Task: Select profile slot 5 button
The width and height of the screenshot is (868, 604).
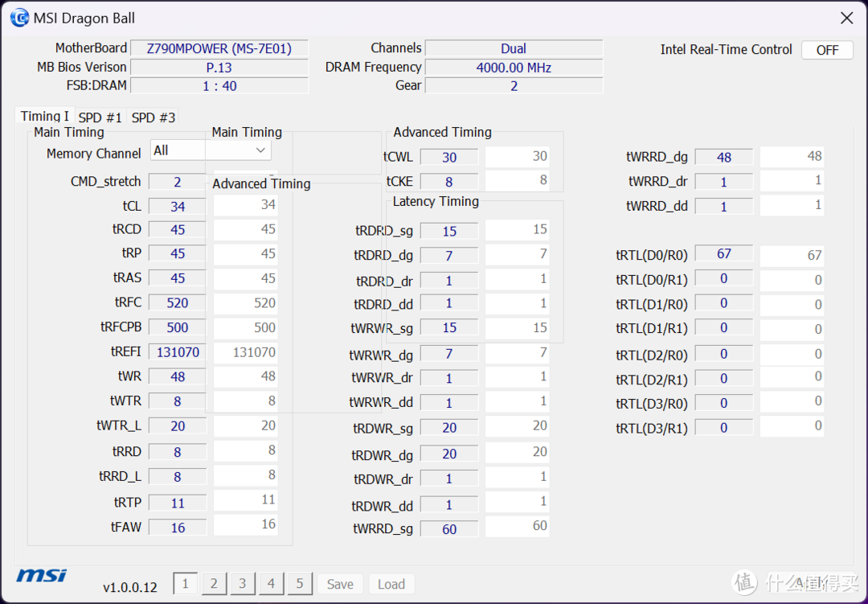Action: coord(300,584)
